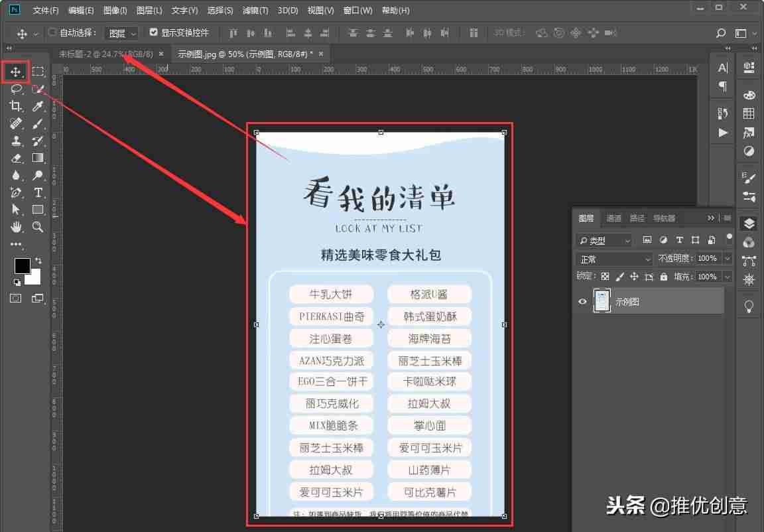
Task: Select the Rectangular Marquee tool
Action: click(38, 72)
